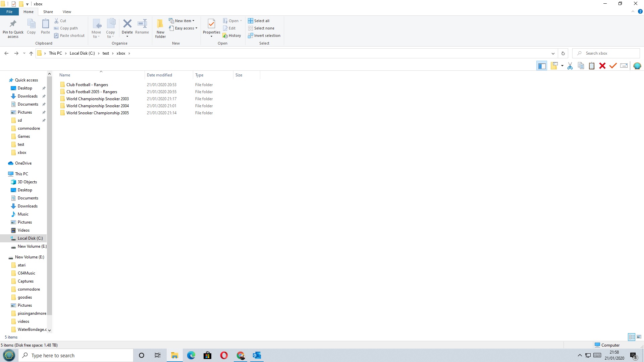
Task: Click red cross delete icon in Classic Shell toolbar
Action: point(602,66)
